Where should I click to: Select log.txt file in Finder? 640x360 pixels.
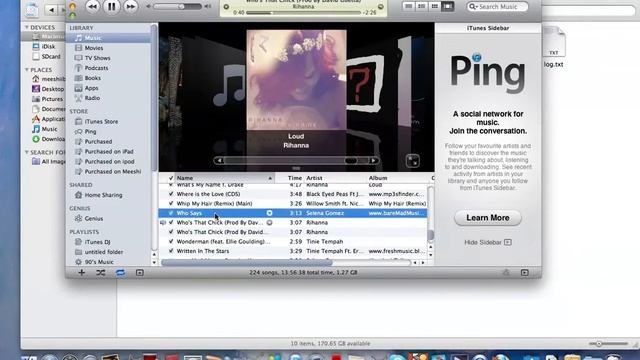click(553, 48)
